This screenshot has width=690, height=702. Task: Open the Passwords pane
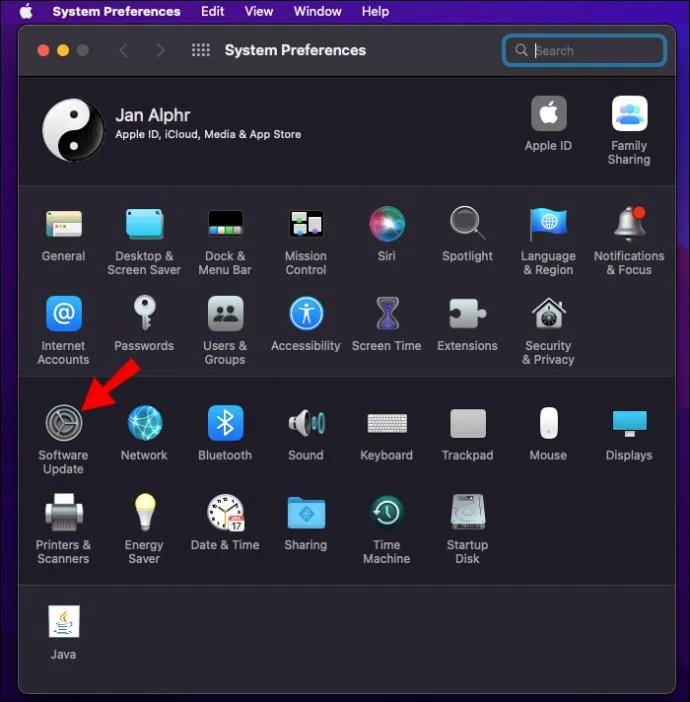pyautogui.click(x=144, y=312)
